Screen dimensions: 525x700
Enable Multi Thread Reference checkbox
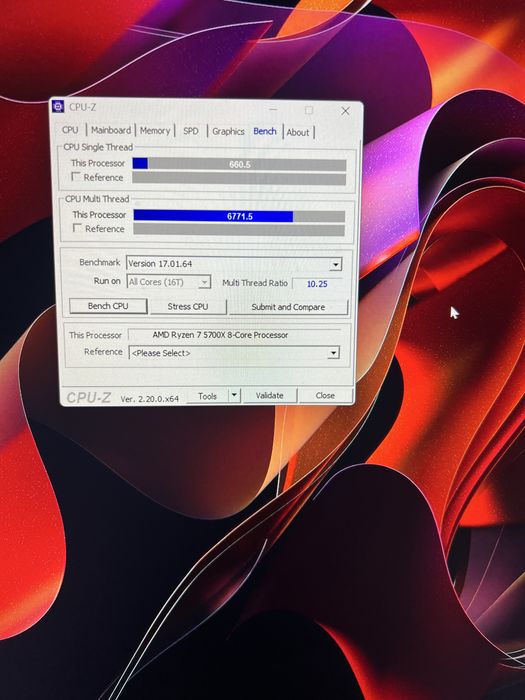78,228
